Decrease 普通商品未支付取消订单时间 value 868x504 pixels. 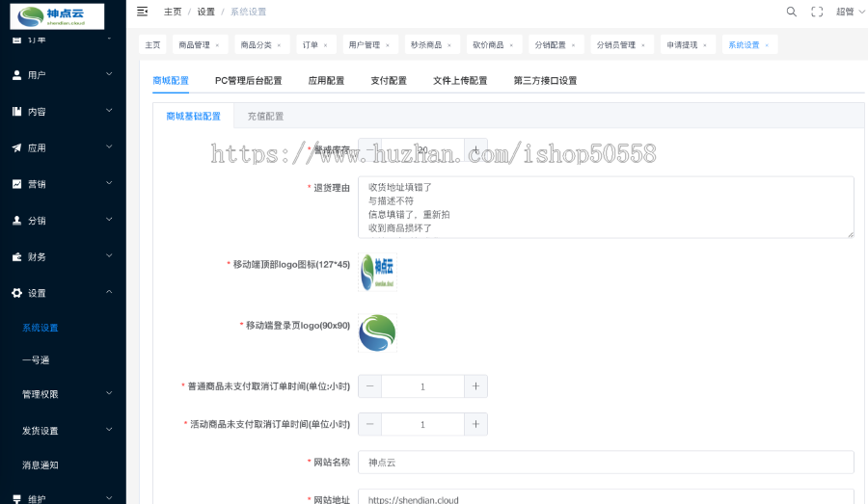[369, 386]
